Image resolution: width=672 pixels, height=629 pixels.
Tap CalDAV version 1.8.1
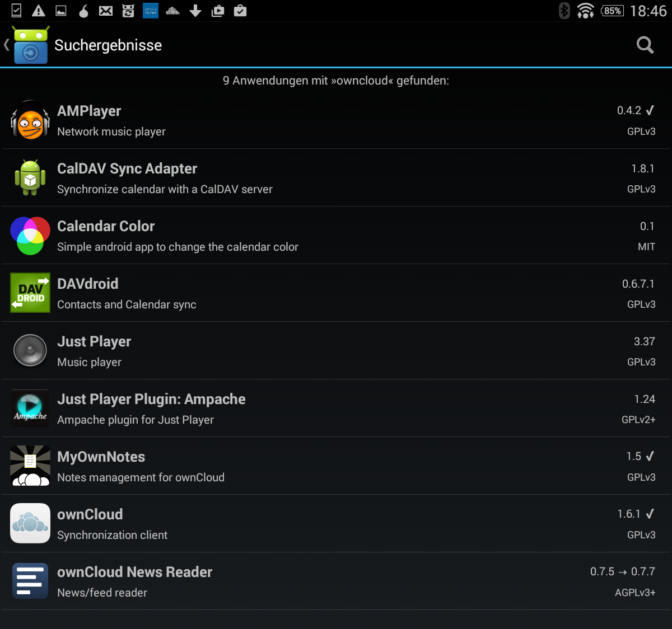tap(643, 168)
